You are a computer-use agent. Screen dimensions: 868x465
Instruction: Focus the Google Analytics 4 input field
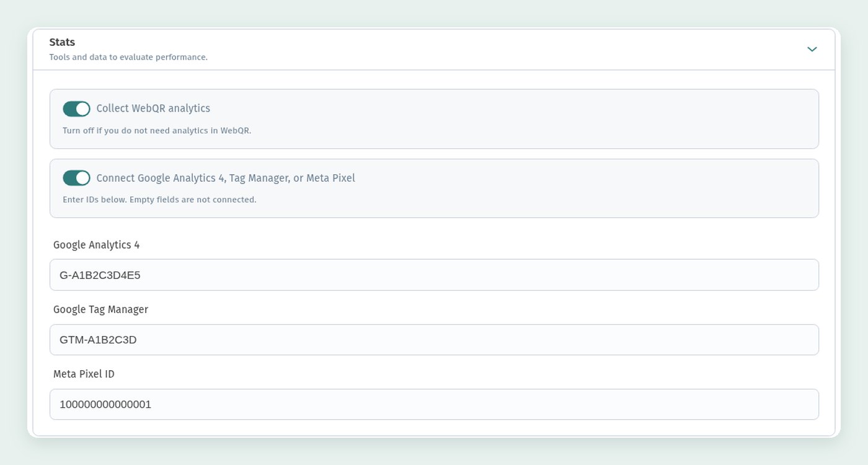coord(434,275)
